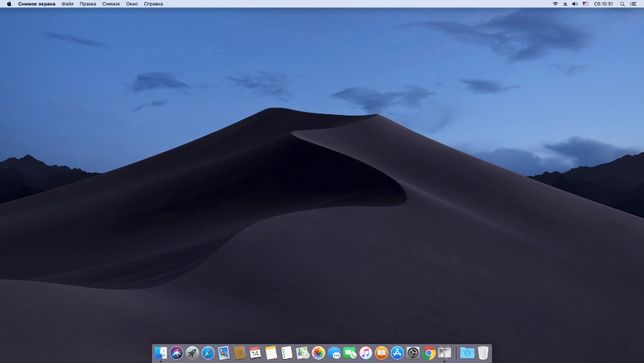Open the Apple menu
The width and height of the screenshot is (644, 363).
(9, 4)
